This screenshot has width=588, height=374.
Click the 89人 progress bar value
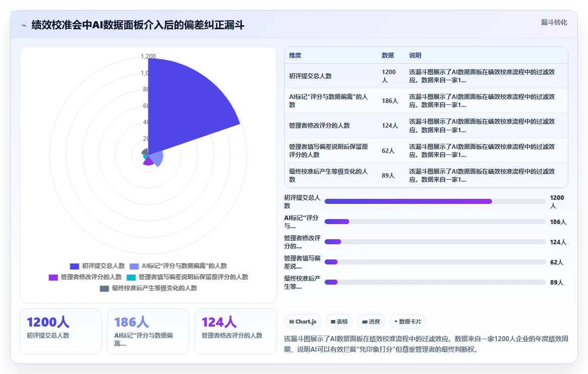click(x=557, y=283)
